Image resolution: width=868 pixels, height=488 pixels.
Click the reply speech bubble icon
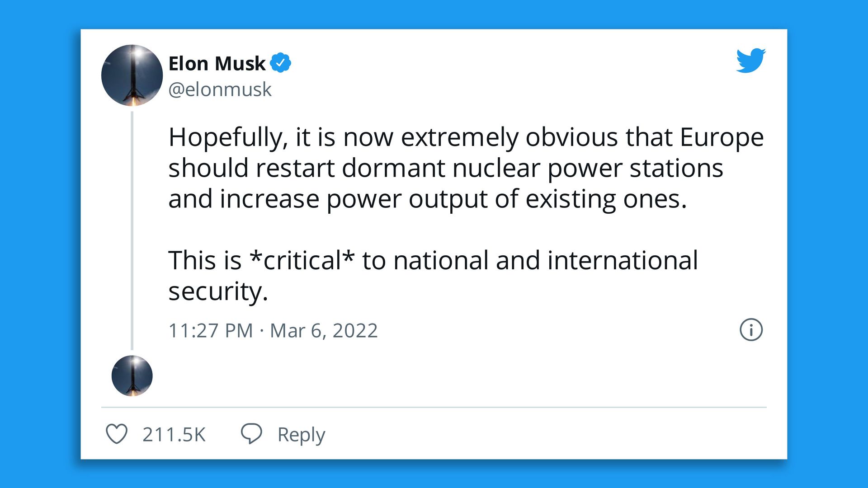pyautogui.click(x=251, y=434)
